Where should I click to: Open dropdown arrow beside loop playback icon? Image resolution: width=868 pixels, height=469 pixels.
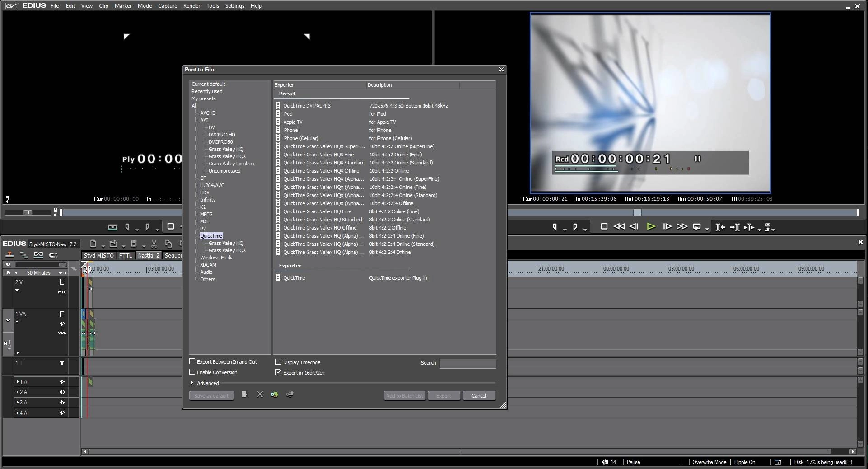[x=707, y=230]
